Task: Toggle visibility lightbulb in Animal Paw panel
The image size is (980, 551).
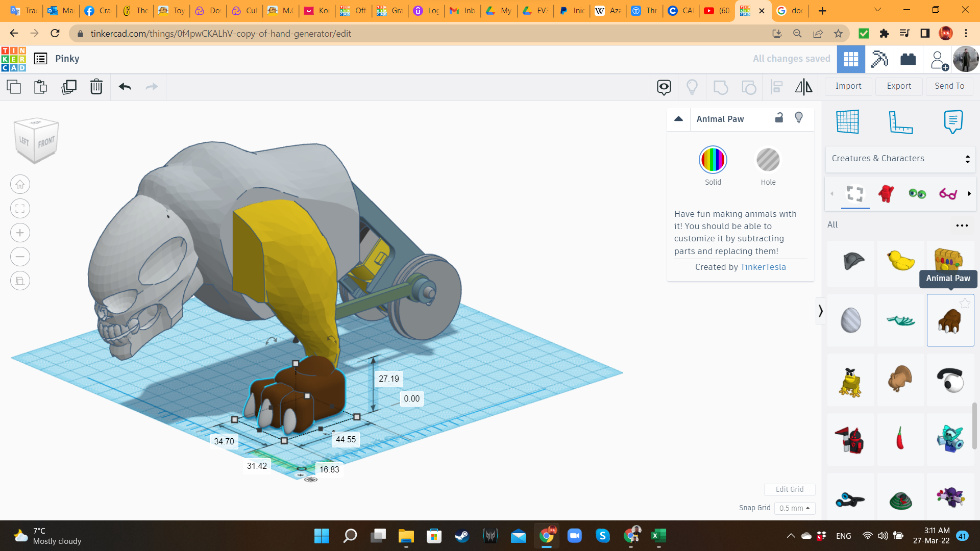Action: (799, 118)
